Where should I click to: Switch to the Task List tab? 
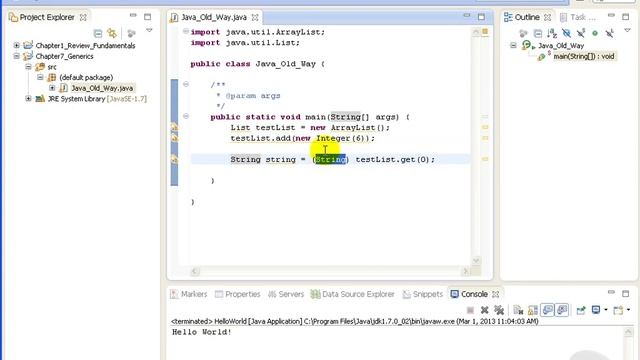pyautogui.click(x=582, y=17)
